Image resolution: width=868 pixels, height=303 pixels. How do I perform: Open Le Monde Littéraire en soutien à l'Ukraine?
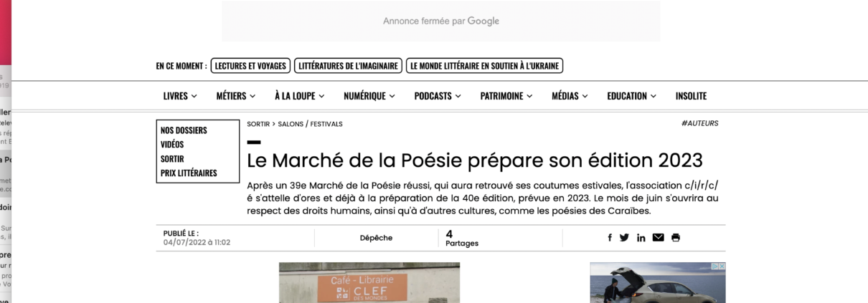click(x=484, y=66)
